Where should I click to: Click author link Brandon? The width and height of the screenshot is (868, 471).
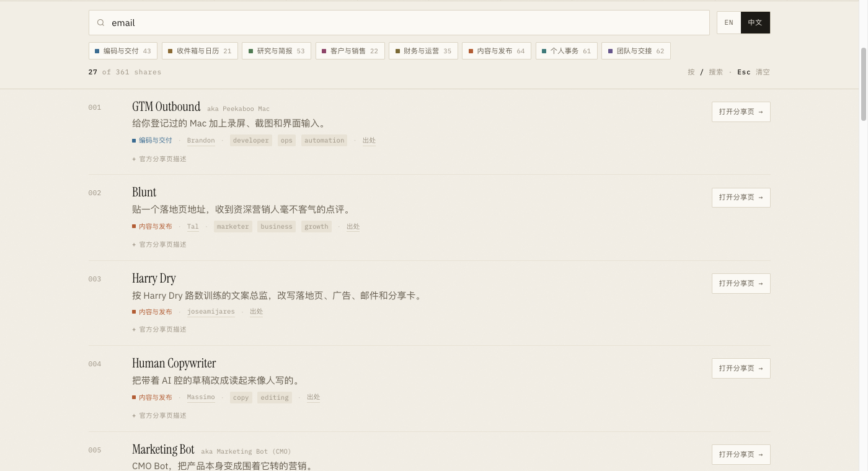[201, 141]
